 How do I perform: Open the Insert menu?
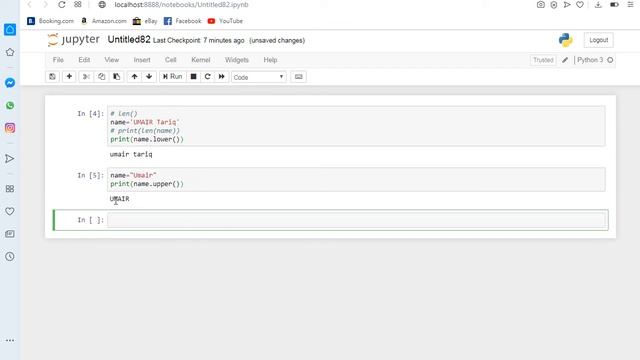(142, 60)
